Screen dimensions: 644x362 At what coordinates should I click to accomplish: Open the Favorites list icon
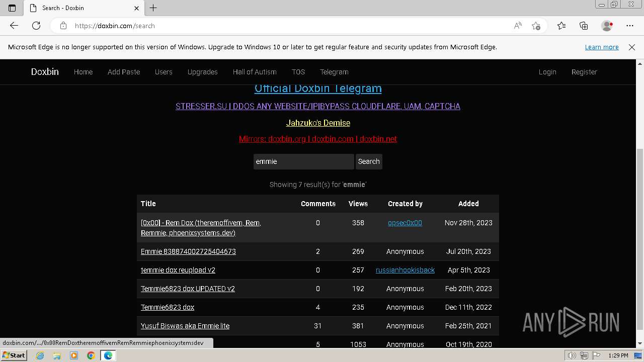click(x=561, y=26)
